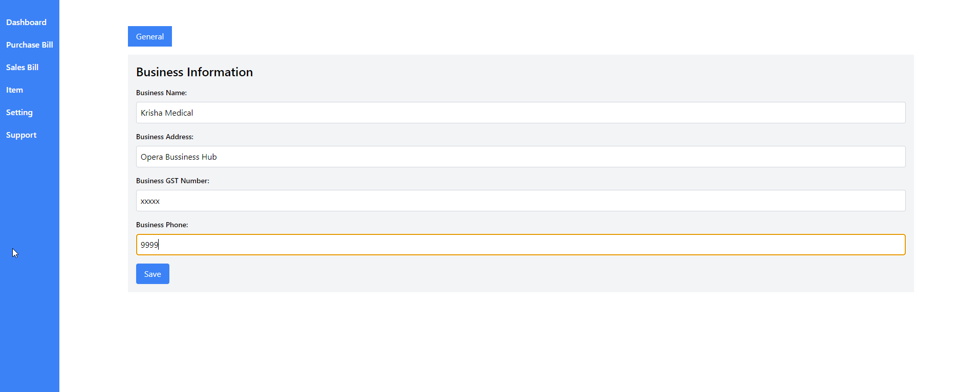Select Item in the sidebar
The height and width of the screenshot is (392, 980).
coord(14,90)
